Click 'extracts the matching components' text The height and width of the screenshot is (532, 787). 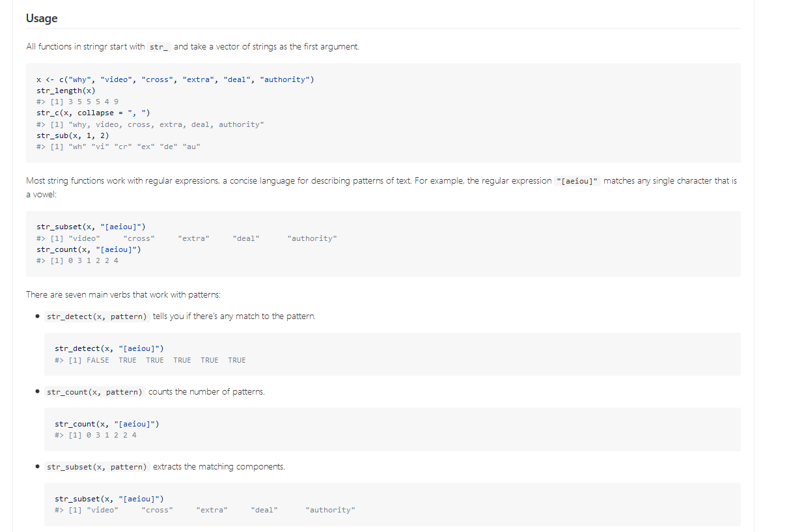tap(219, 467)
